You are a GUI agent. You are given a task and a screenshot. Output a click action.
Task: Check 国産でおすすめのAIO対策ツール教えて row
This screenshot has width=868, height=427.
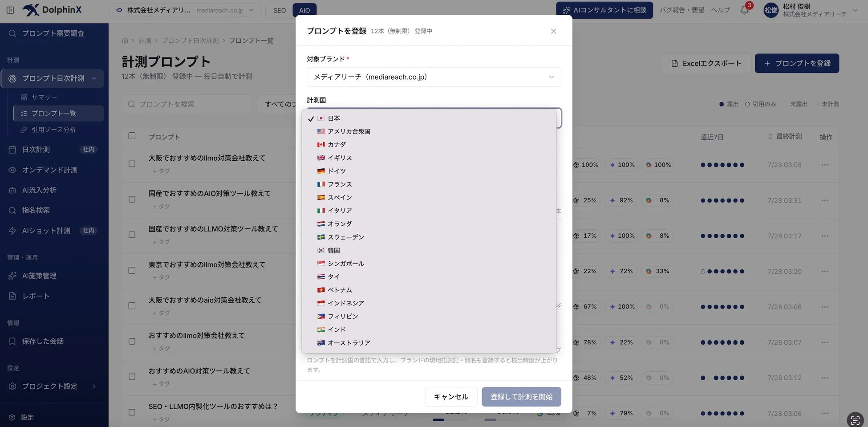[x=132, y=199]
